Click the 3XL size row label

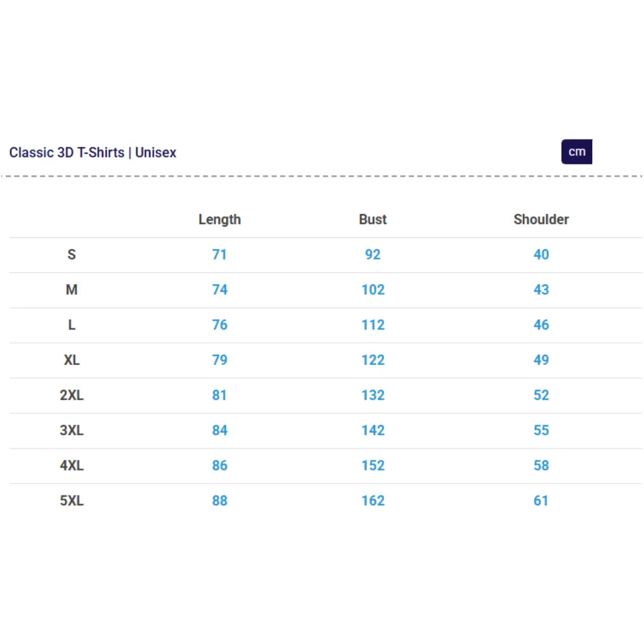click(x=72, y=431)
